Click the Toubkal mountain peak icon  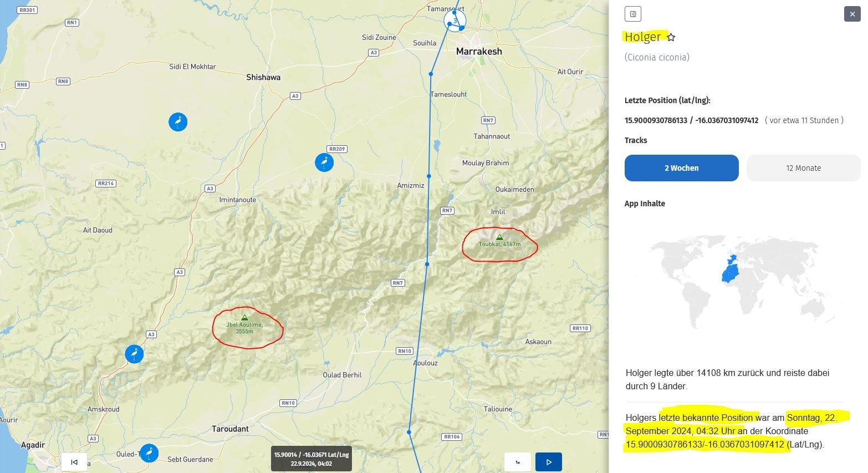pyautogui.click(x=499, y=237)
